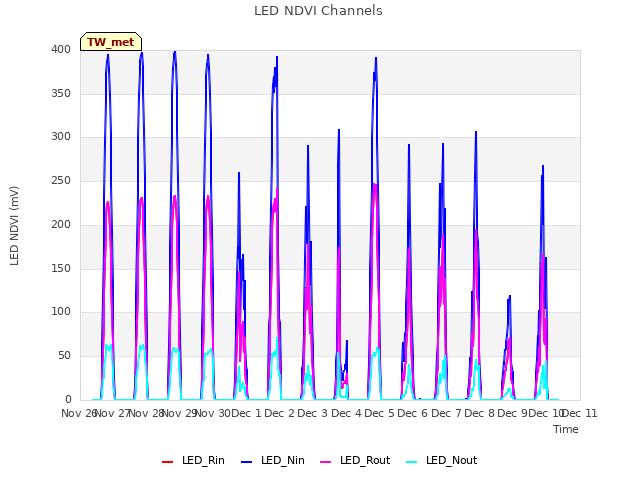Click the y-axis tick value 50
This screenshot has width=640, height=480.
(x=64, y=356)
